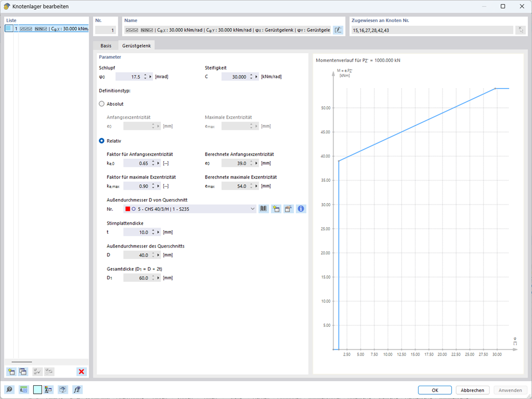Screen dimensions: 532x399
Task: Expand Gesamtdicke D1 arrow menu
Action: 159,278
